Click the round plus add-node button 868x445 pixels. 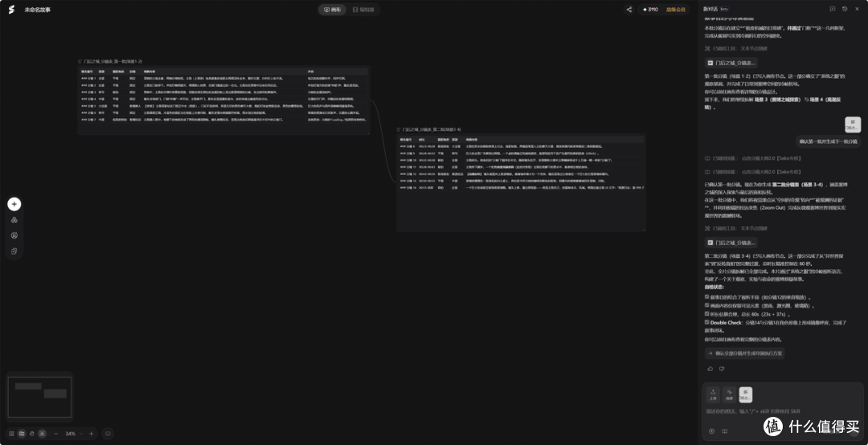pos(14,204)
